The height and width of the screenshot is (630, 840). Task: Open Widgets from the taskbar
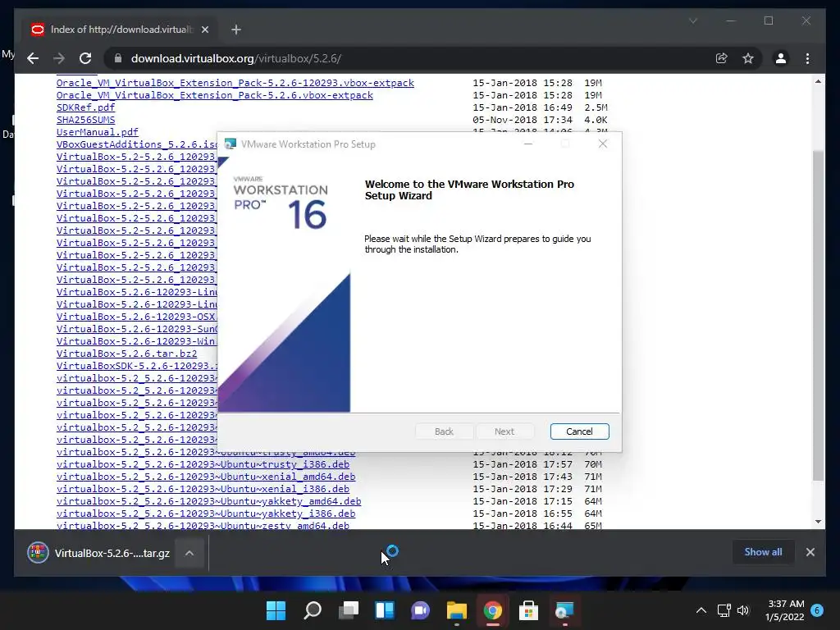(385, 610)
